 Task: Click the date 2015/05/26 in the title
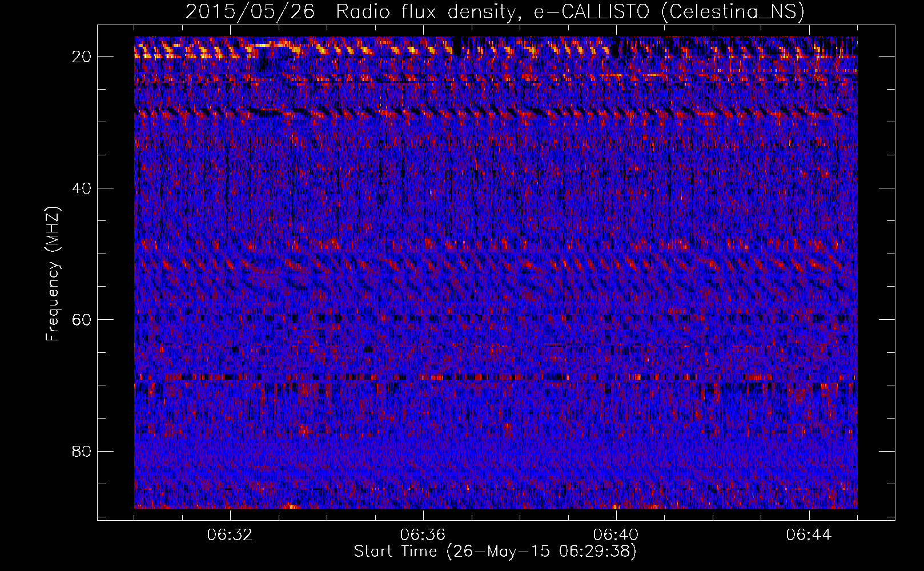click(250, 11)
